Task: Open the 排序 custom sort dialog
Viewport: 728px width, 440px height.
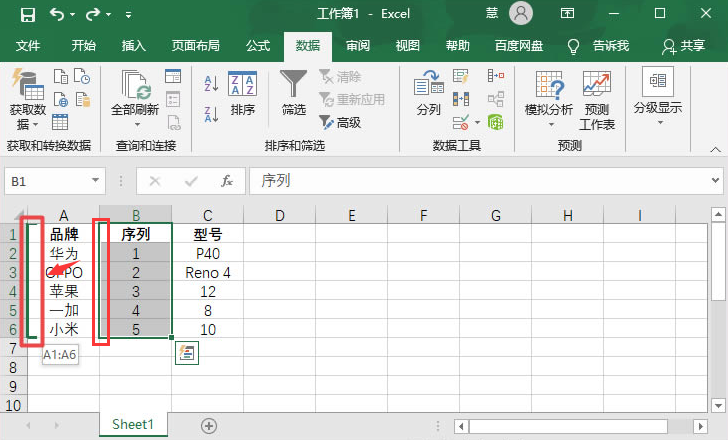Action: coord(242,93)
